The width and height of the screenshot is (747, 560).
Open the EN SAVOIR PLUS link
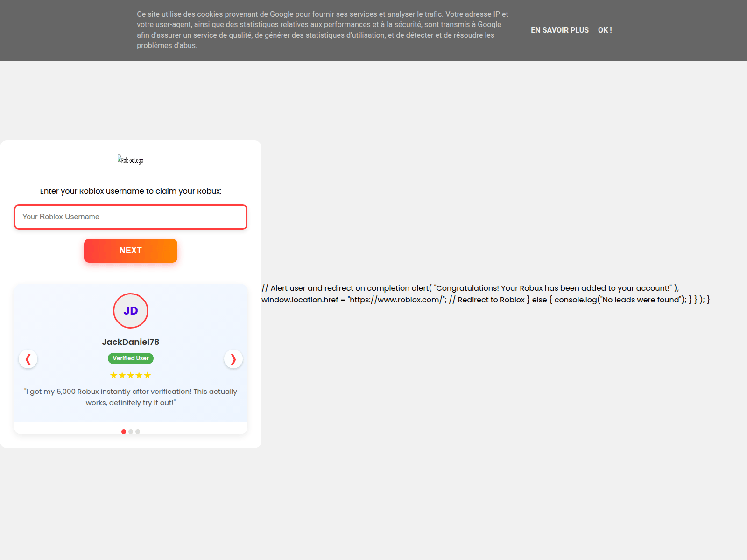point(560,30)
